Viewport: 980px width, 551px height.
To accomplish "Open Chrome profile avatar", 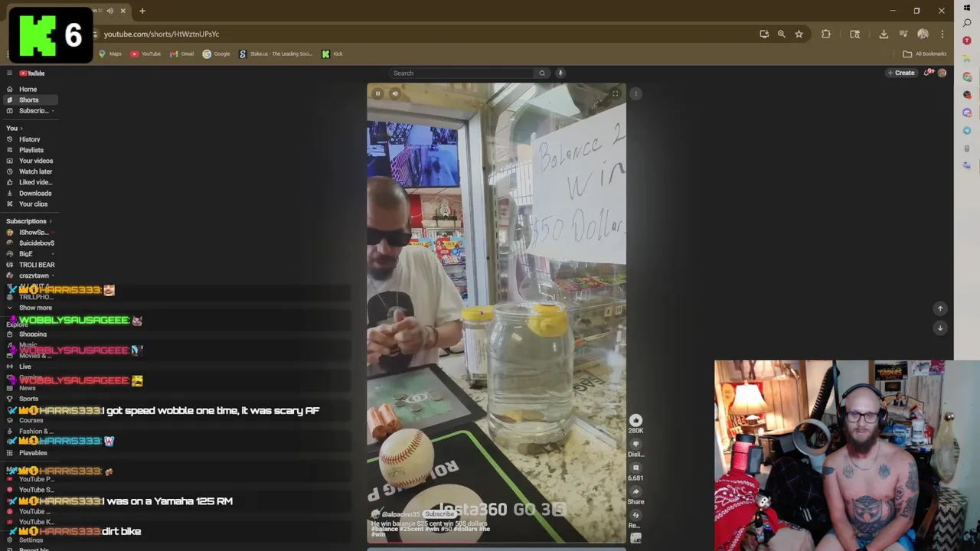I will pos(923,34).
